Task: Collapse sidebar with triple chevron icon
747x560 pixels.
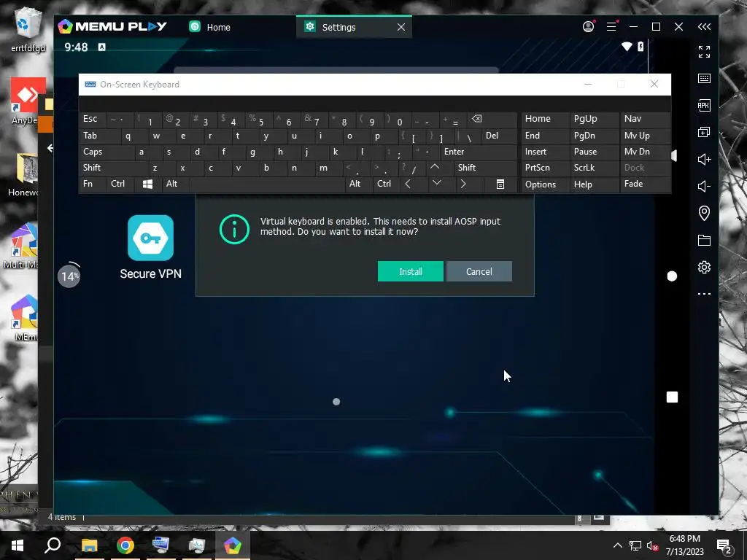Action: pos(704,27)
